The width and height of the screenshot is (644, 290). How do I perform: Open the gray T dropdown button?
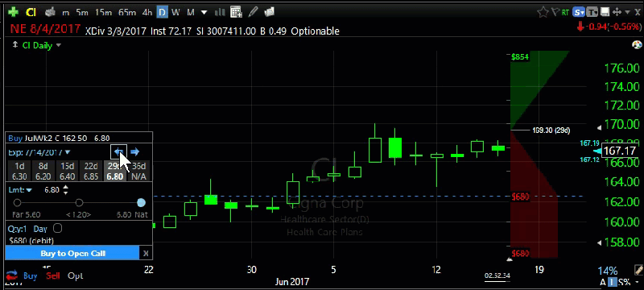coord(592,12)
